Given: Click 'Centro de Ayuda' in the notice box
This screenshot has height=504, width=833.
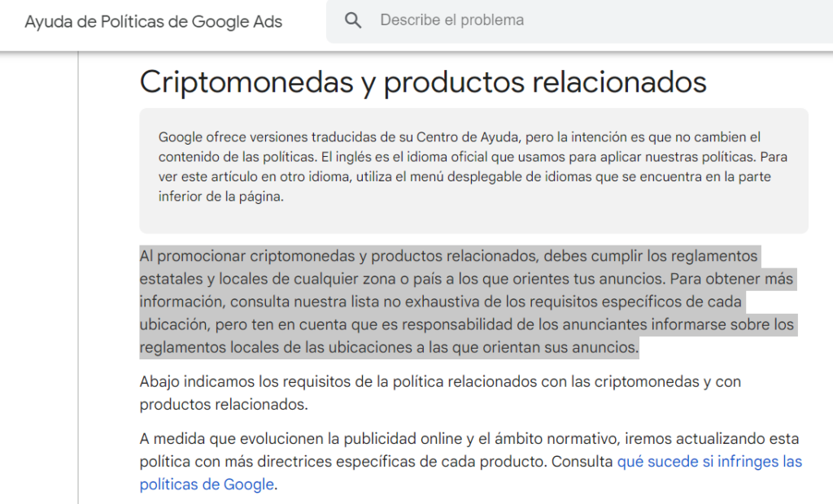Looking at the screenshot, I should (x=467, y=137).
